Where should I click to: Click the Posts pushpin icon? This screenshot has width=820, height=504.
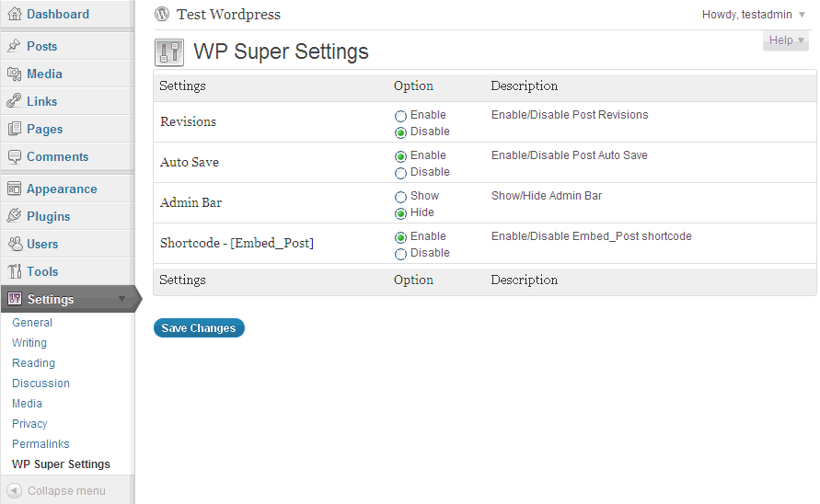pyautogui.click(x=14, y=46)
